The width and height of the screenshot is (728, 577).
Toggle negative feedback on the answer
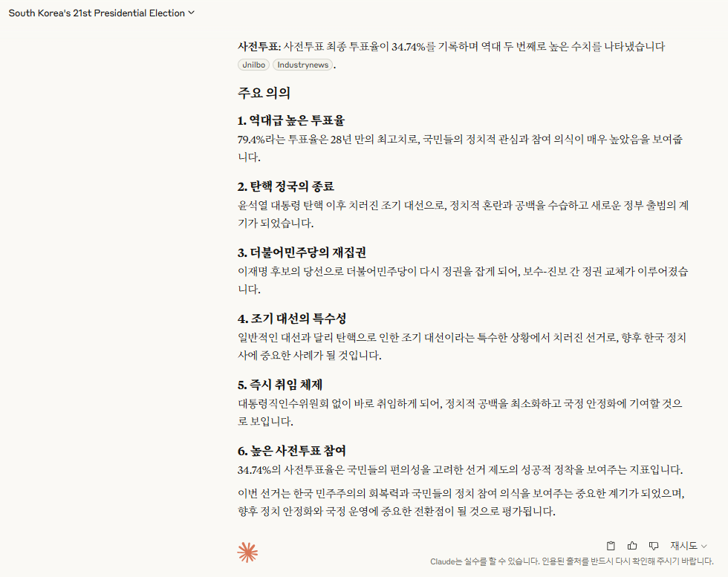[653, 545]
